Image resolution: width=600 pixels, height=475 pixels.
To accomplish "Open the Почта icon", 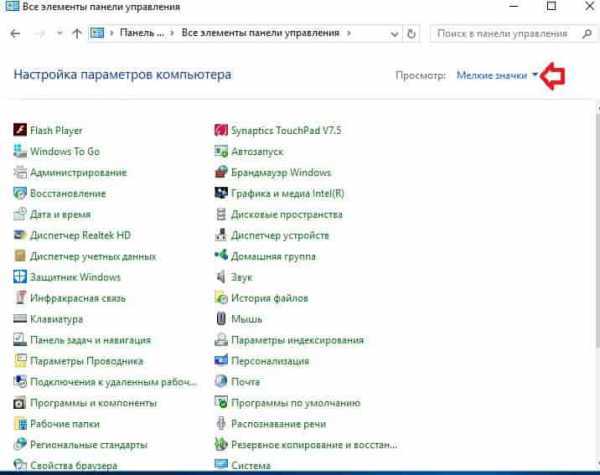I will point(221,382).
